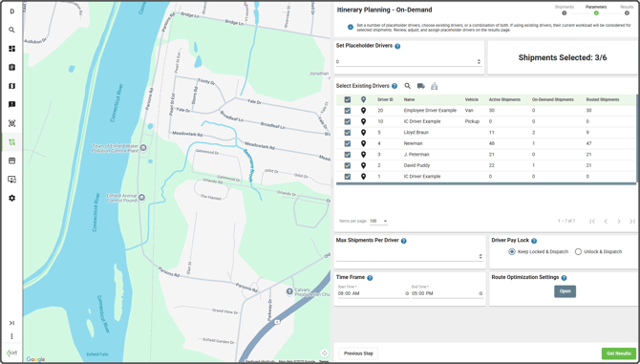Image resolution: width=640 pixels, height=364 pixels.
Task: Sort by Routed Shipments column header
Action: [x=603, y=99]
